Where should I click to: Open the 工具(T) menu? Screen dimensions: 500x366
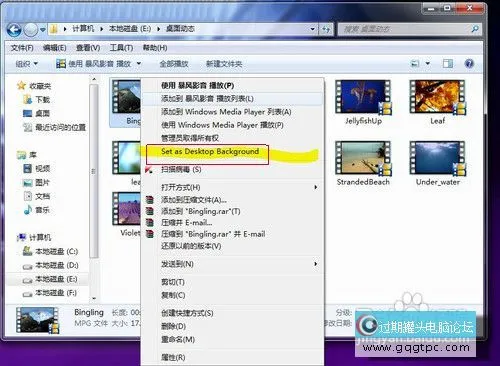pos(121,48)
